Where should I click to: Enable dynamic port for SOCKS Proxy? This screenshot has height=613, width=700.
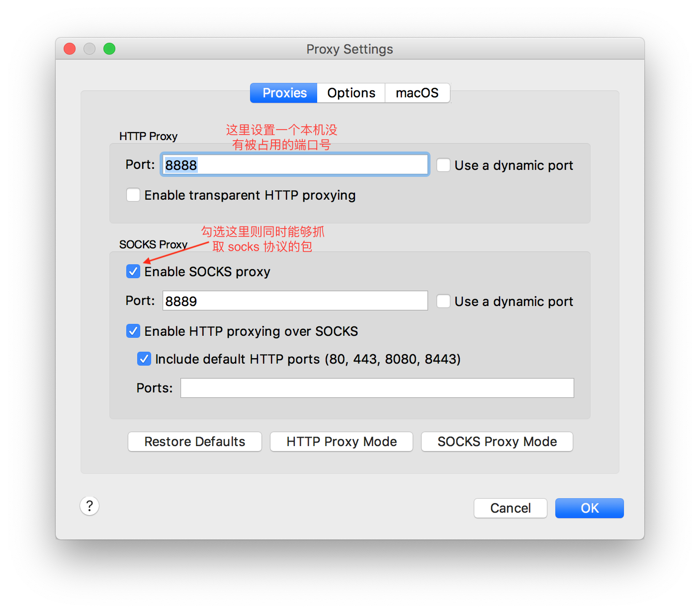point(443,301)
